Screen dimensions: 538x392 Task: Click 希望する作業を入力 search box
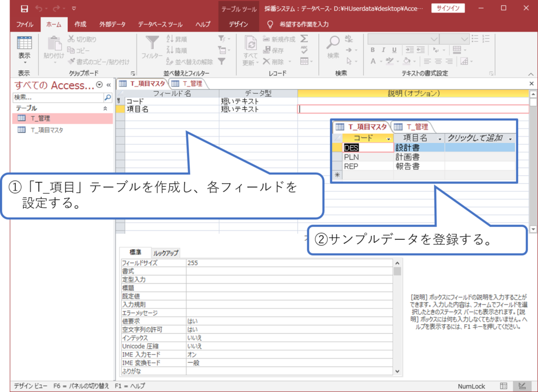tap(304, 24)
